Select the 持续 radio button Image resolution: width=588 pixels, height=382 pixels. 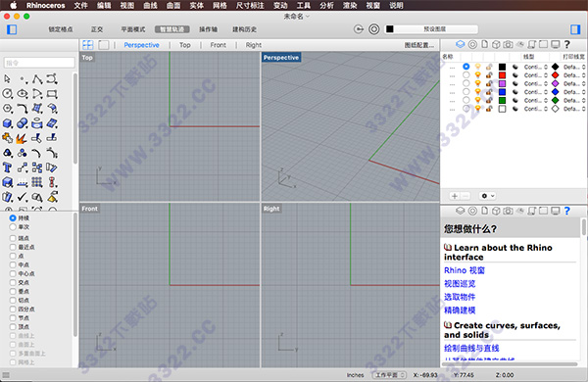[13, 217]
